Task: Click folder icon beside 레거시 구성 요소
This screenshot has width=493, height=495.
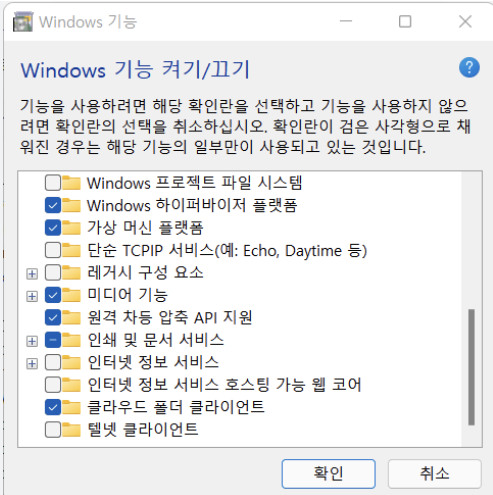Action: [71, 272]
